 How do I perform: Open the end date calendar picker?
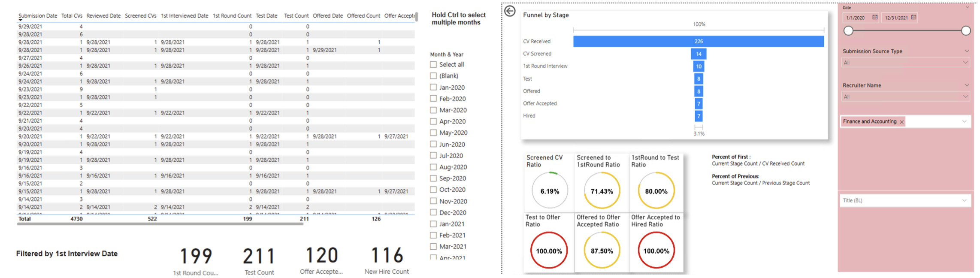pyautogui.click(x=913, y=18)
